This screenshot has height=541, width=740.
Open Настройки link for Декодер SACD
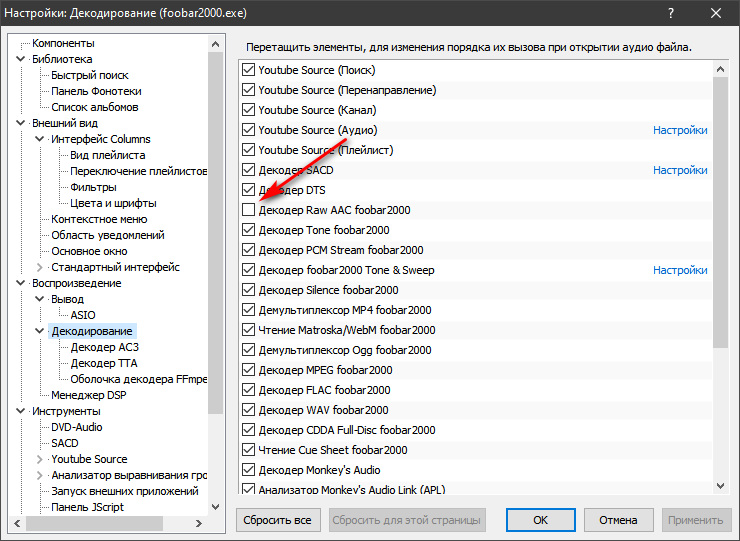(x=680, y=170)
